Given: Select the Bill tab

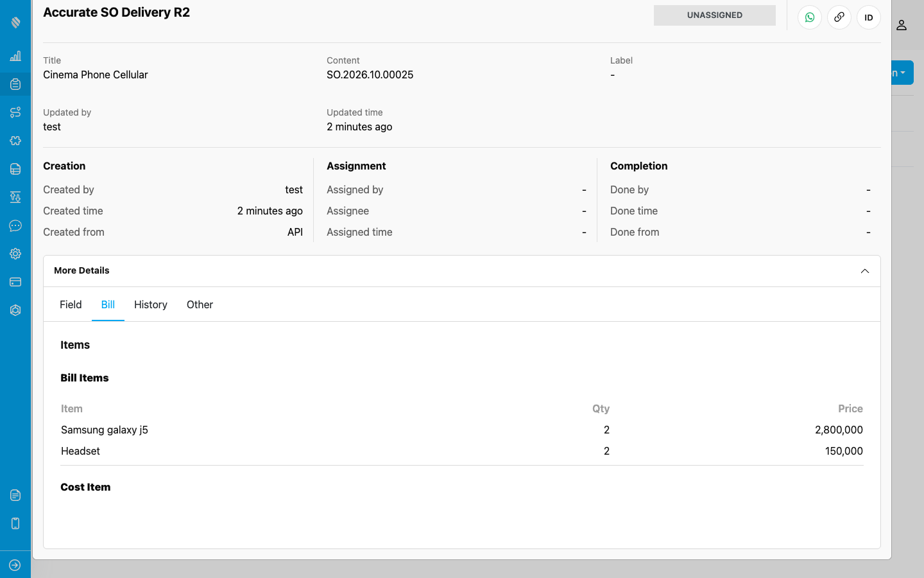Looking at the screenshot, I should pos(108,304).
